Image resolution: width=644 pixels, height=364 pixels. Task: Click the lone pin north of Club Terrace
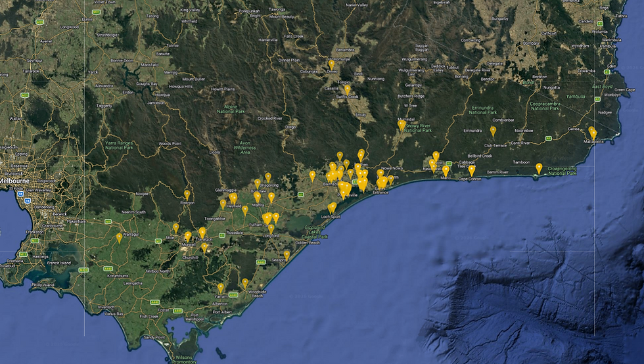point(493,131)
